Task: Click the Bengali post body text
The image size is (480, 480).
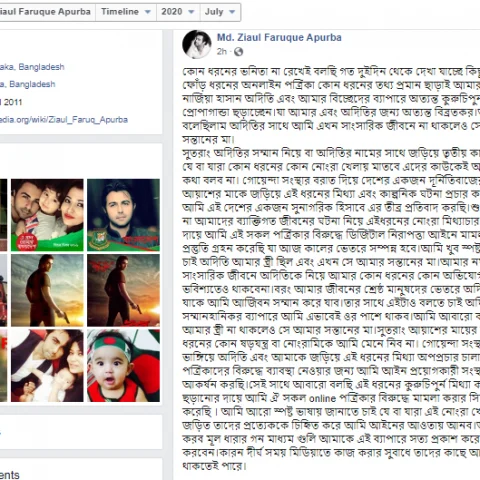Action: point(331,269)
